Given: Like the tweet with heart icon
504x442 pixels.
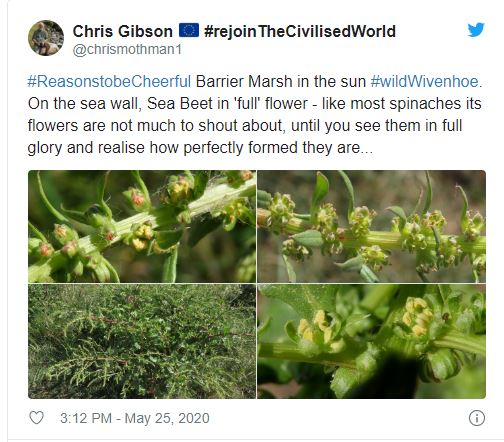Looking at the screenshot, I should pos(36,418).
